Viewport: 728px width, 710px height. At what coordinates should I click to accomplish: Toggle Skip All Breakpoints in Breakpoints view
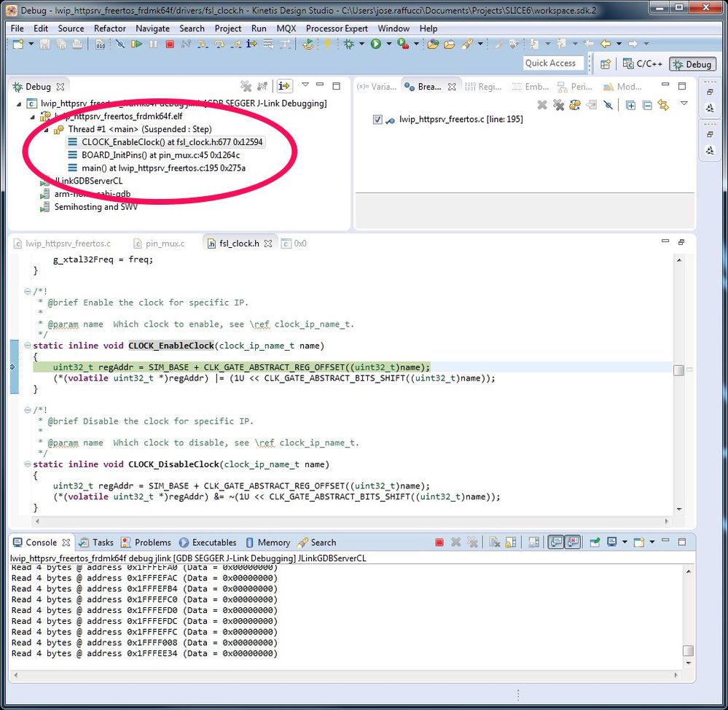(608, 106)
